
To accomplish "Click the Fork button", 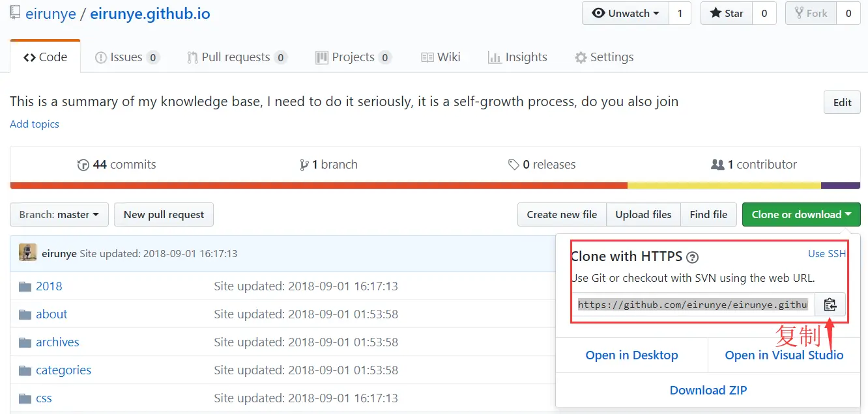I will 811,13.
